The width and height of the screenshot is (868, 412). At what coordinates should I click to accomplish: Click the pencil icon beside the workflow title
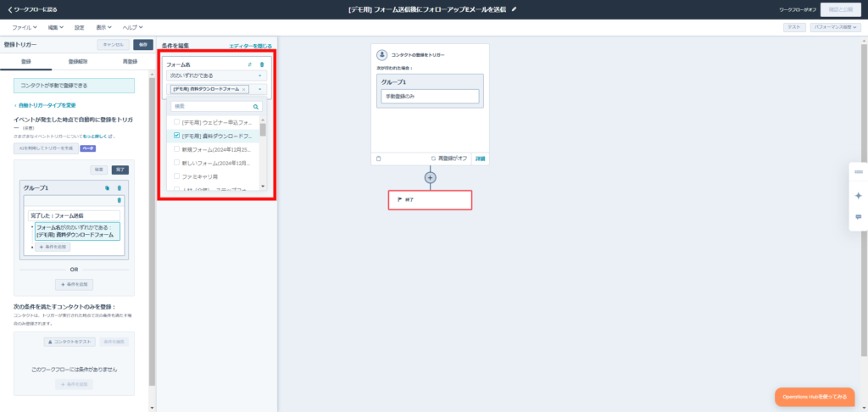515,9
